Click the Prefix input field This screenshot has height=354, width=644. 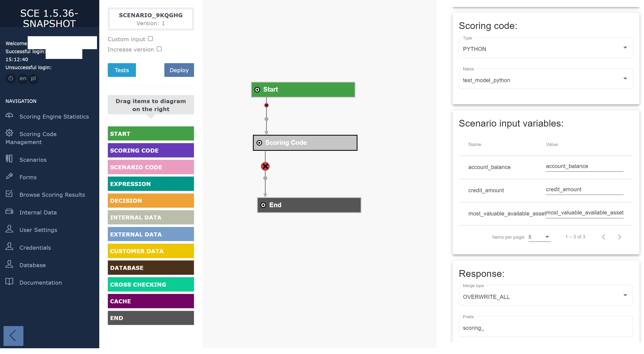(x=546, y=328)
